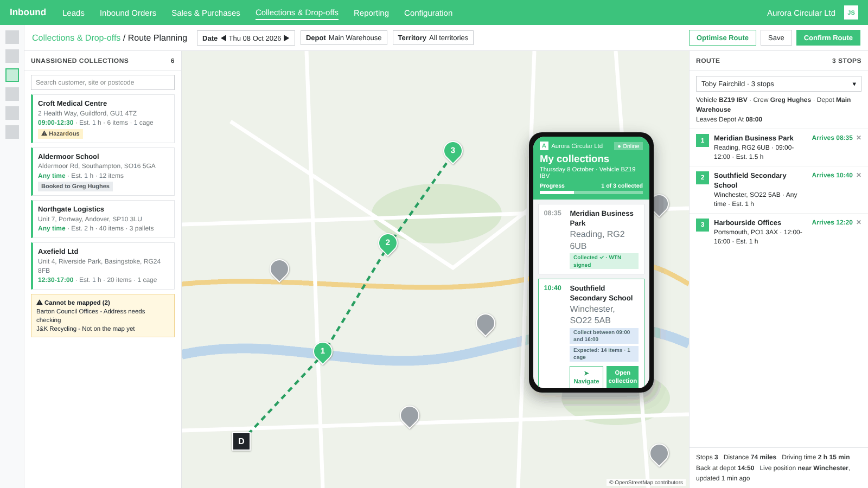Open the Toby Fairchild route dropdown
This screenshot has height=488, width=868.
pyautogui.click(x=778, y=84)
